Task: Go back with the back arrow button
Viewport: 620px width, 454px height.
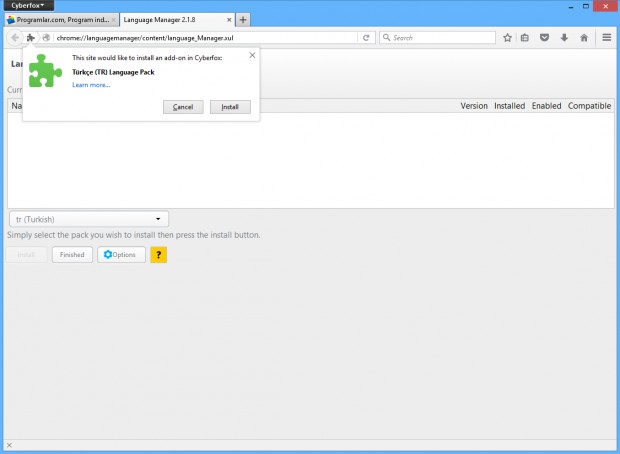Action: [x=15, y=38]
